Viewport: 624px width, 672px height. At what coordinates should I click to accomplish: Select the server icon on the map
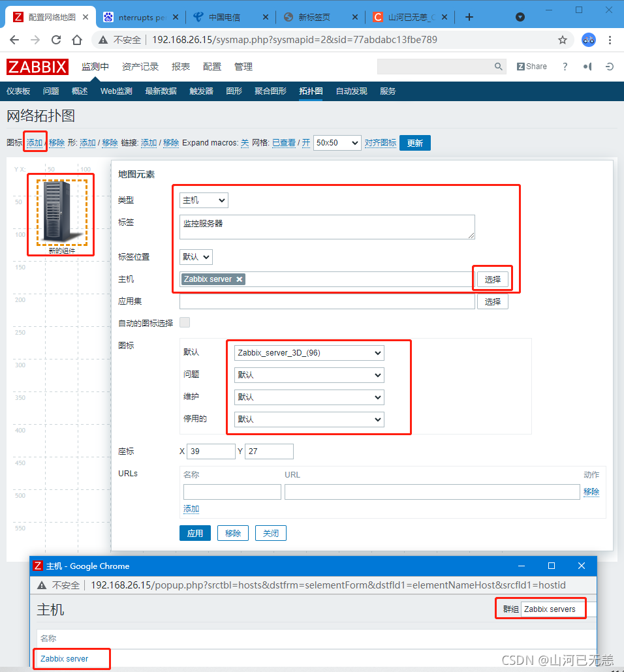point(61,212)
